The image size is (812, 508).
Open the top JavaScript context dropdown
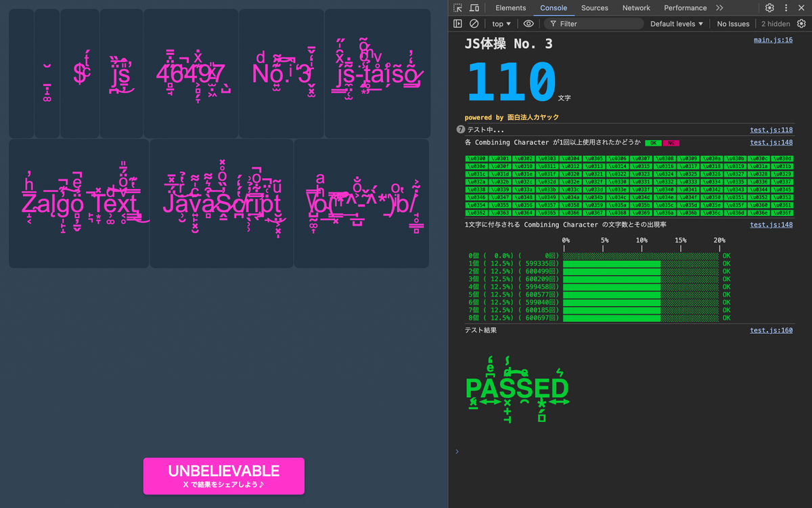coord(501,24)
